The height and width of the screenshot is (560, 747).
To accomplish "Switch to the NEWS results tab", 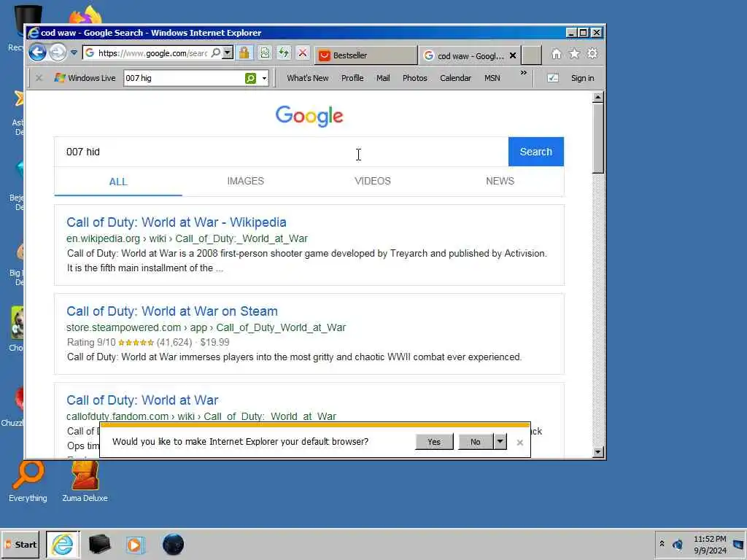I will click(x=500, y=181).
